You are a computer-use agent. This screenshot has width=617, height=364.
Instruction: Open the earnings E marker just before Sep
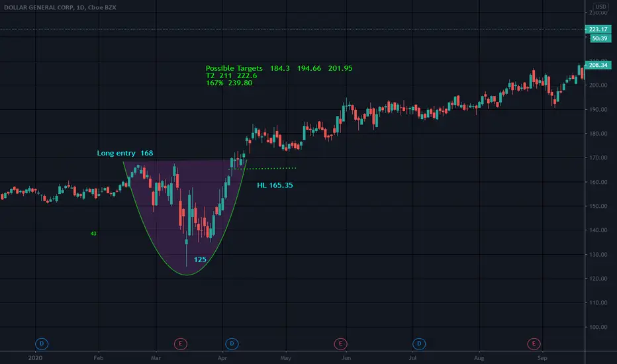coord(534,343)
